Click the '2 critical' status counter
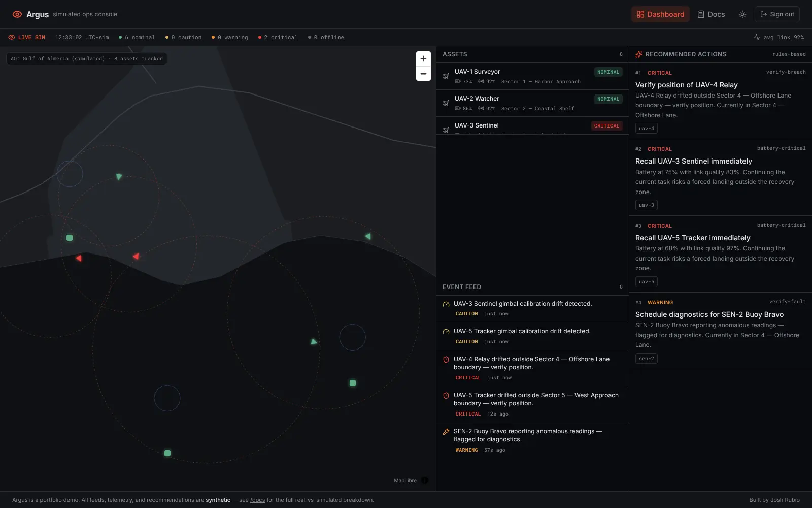The height and width of the screenshot is (508, 812). [x=278, y=37]
